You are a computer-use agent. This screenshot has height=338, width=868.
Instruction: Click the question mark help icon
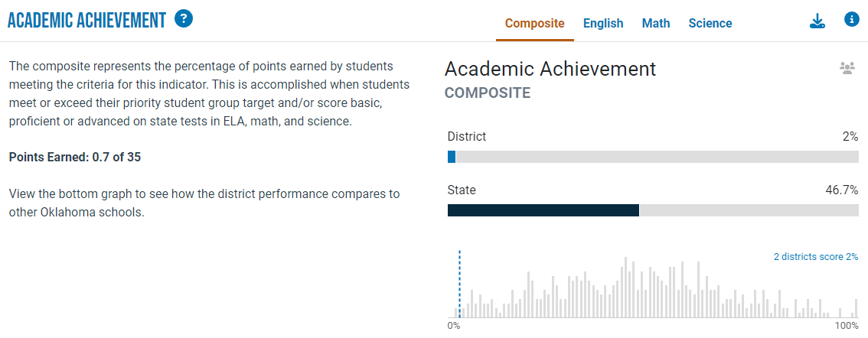[184, 19]
